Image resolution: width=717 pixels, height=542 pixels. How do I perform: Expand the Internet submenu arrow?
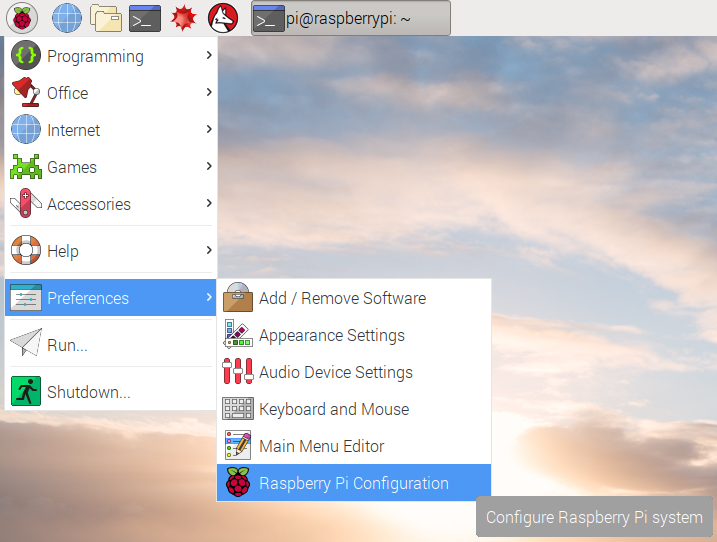click(209, 129)
